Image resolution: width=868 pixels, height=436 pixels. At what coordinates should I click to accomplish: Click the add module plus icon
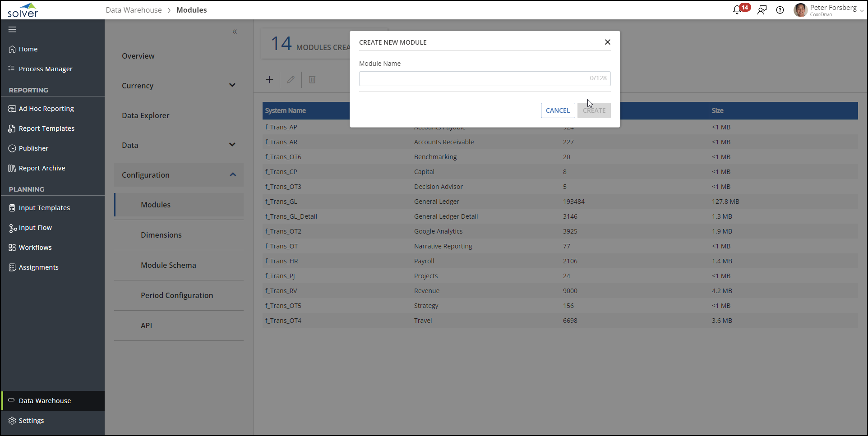(269, 80)
